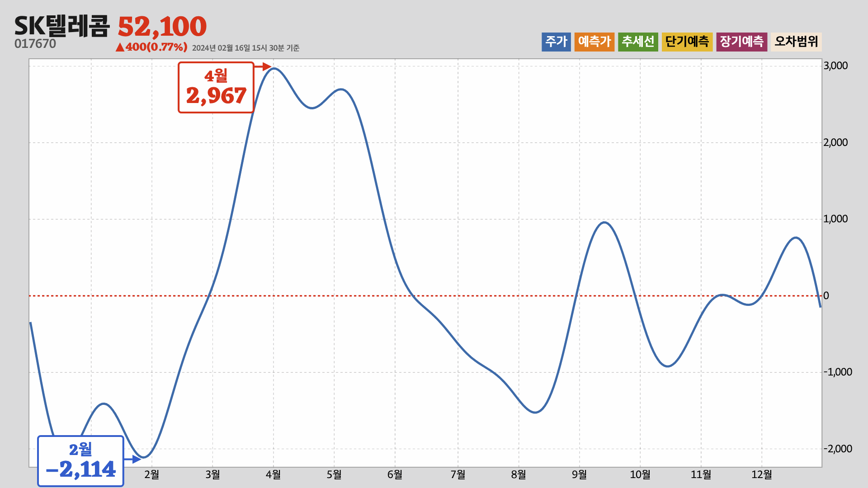Screen dimensions: 868x488
Task: Click the -2,000 y-axis value
Action: [838, 449]
